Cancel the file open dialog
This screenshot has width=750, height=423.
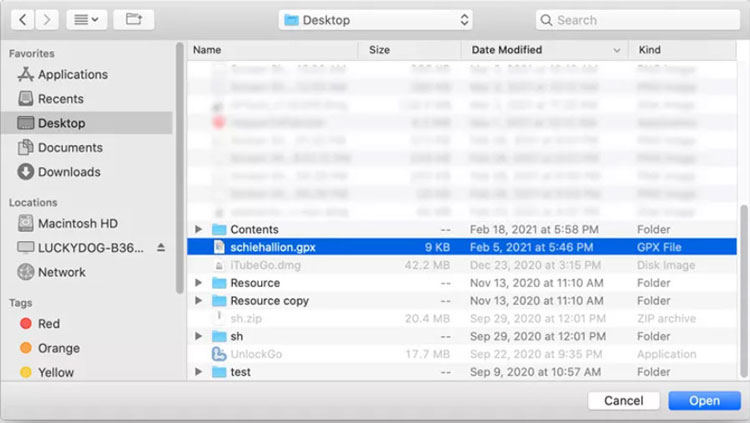coord(624,401)
